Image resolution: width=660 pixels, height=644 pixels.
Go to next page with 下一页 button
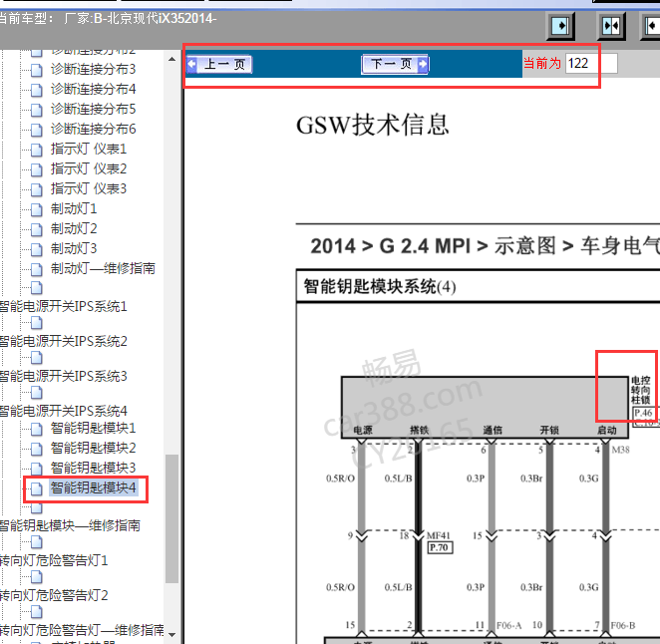tap(395, 65)
